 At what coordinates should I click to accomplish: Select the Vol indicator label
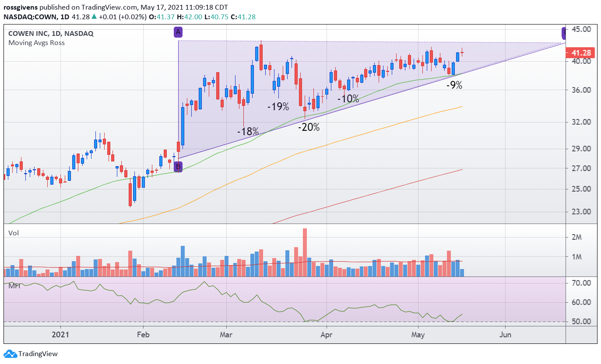(x=14, y=233)
